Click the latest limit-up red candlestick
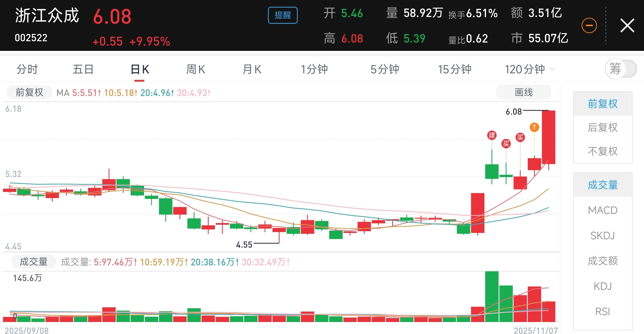This screenshot has height=334, width=644. point(548,137)
